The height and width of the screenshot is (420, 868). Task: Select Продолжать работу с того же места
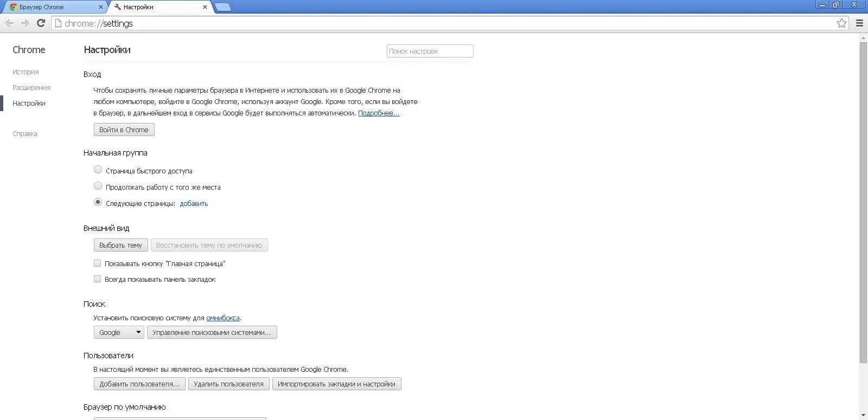[98, 186]
